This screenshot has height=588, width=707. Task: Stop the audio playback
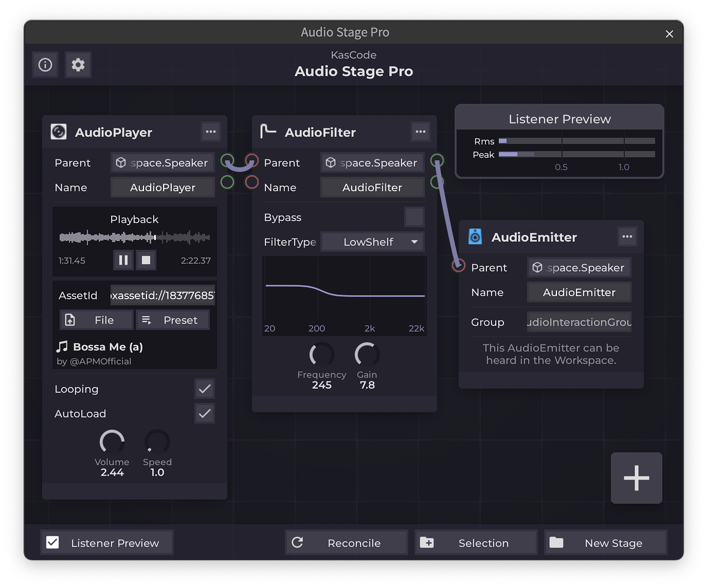(146, 260)
